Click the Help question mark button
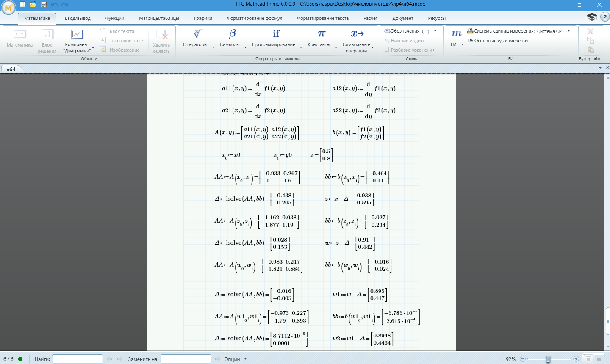The width and height of the screenshot is (610, 364). point(604,17)
